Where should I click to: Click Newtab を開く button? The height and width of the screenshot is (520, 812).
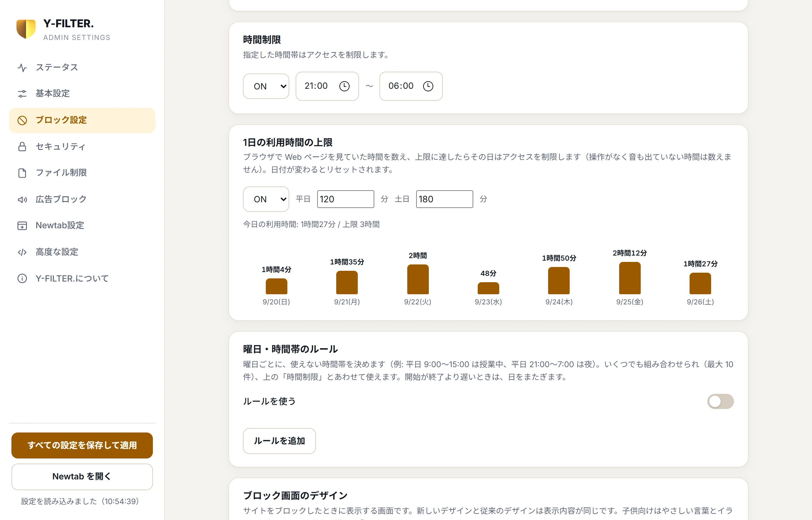click(x=82, y=477)
